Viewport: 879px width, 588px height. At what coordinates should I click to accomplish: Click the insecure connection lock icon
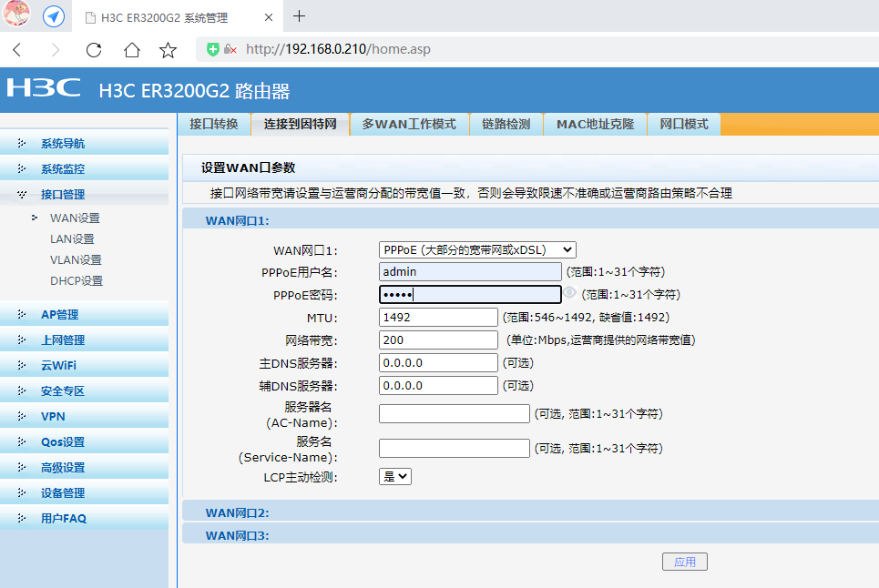pyautogui.click(x=230, y=49)
